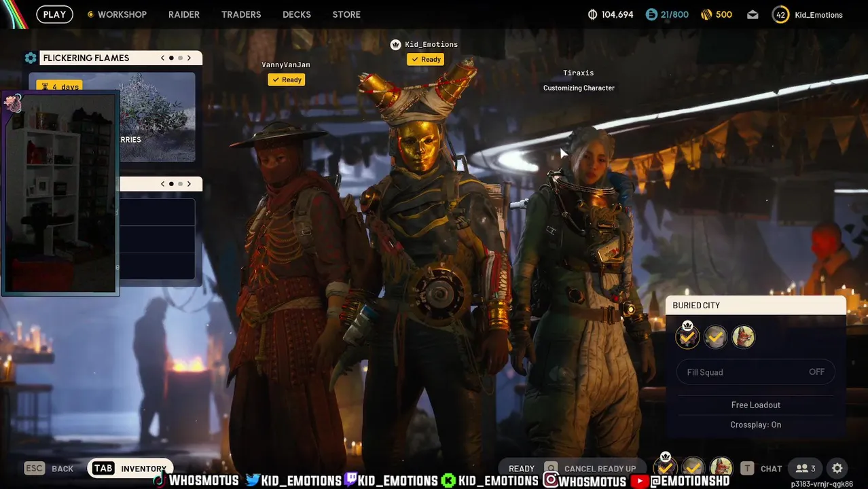Click the T key icon for chat
Screen dimensions: 868x489
tap(747, 468)
